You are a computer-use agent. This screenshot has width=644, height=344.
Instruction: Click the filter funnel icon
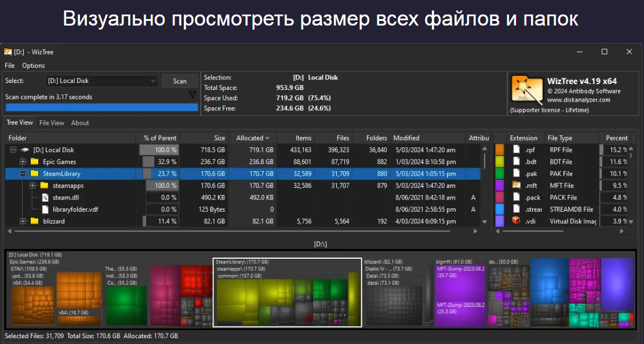(x=192, y=95)
